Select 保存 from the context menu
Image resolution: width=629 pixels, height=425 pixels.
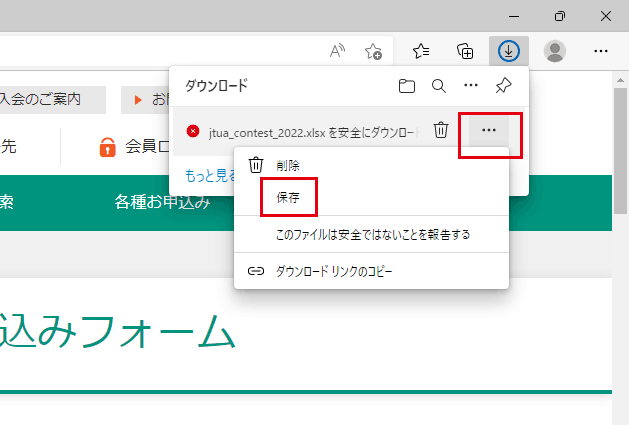[x=289, y=197]
